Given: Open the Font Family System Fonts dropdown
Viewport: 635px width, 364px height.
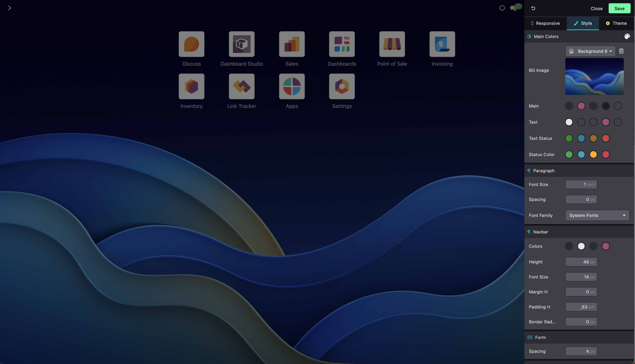Looking at the screenshot, I should pos(597,215).
